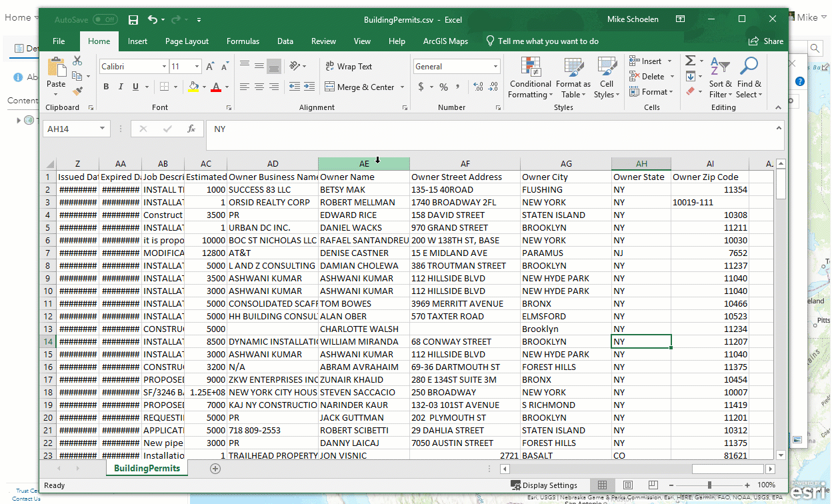Click the Share button
The image size is (832, 504).
click(766, 41)
